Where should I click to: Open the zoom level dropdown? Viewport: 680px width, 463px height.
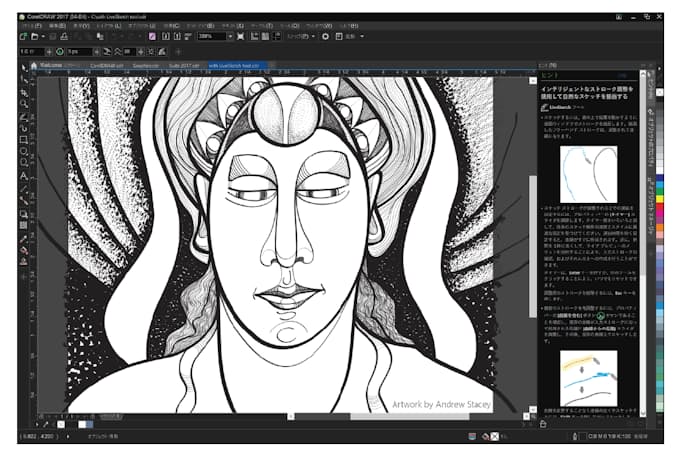tap(230, 36)
